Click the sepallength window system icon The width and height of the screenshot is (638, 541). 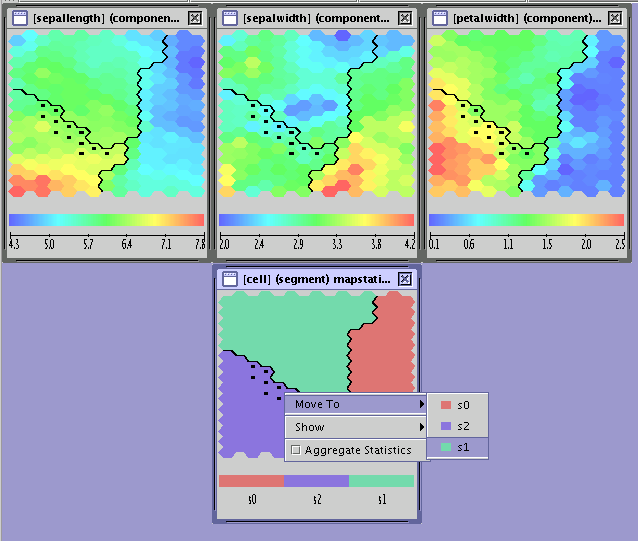click(20, 17)
